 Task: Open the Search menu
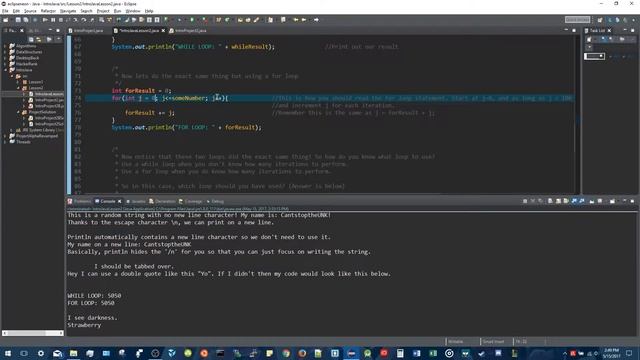pyautogui.click(x=86, y=11)
